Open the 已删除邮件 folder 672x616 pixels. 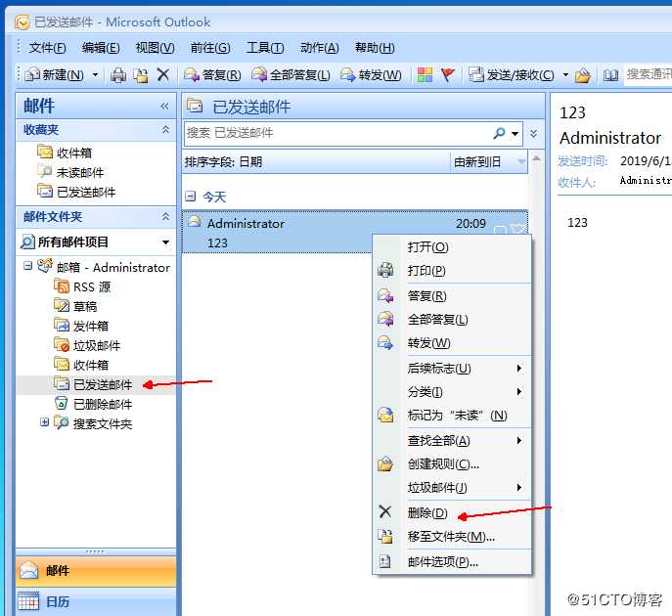pos(93,404)
